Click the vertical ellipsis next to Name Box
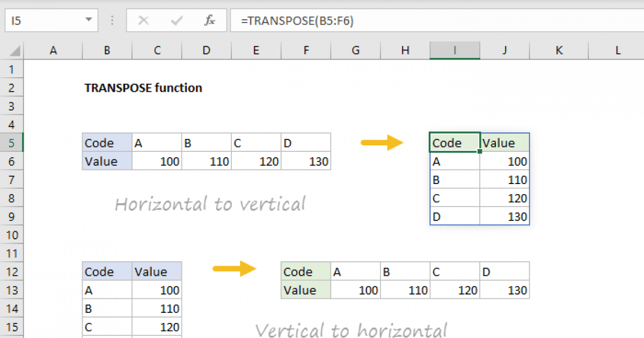Viewport: 644px width, 338px height. click(112, 20)
